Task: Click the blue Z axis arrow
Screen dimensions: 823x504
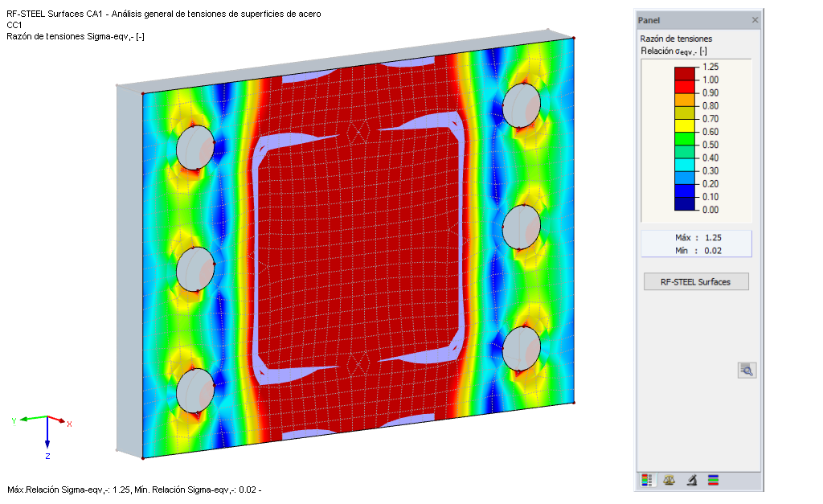Action: coord(49,441)
